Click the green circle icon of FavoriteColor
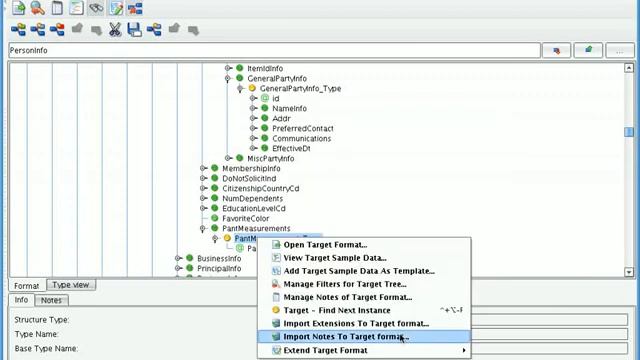Screen dimensions: 640x360 (x=215, y=218)
